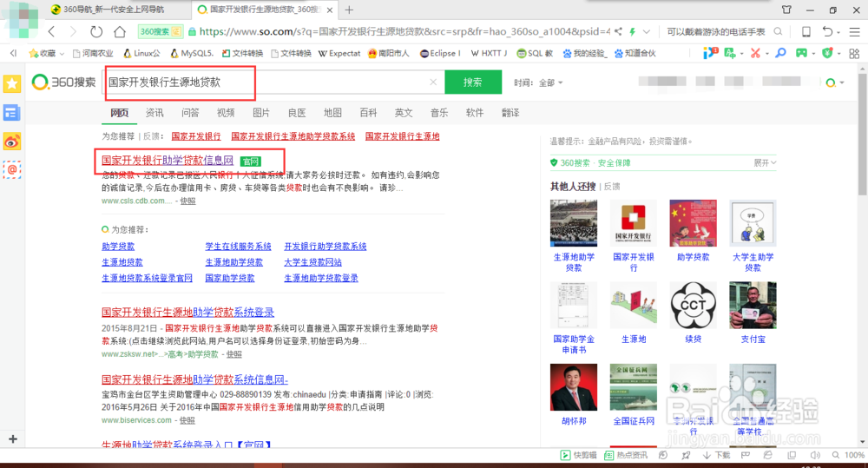The width and height of the screenshot is (868, 468).
Task: Open the 河南农业 bookmark
Action: tap(93, 53)
